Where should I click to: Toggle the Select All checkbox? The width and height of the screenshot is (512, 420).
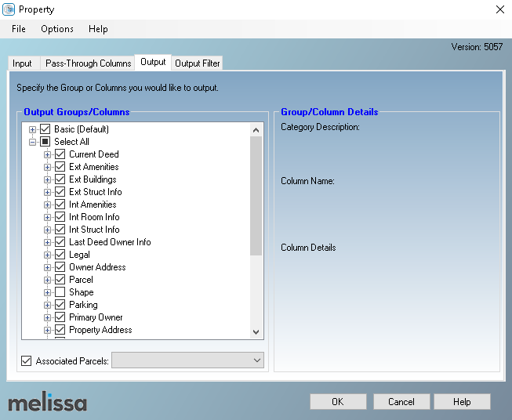(x=45, y=142)
